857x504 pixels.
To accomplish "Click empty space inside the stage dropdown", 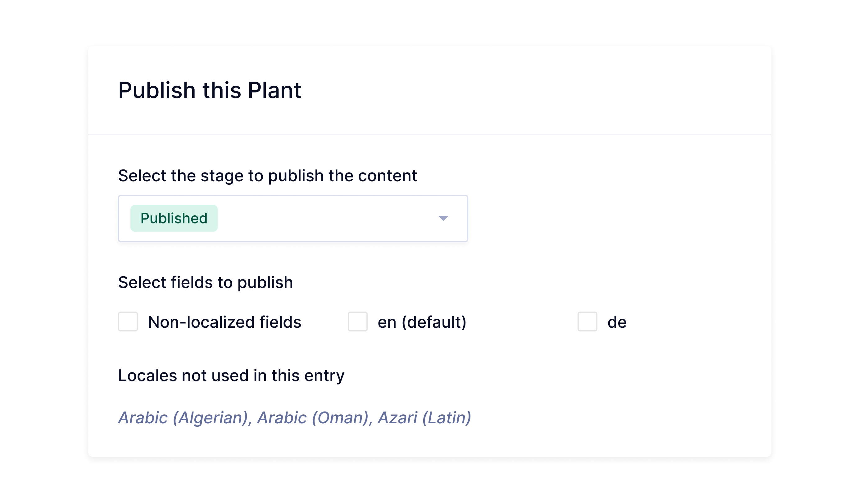I will (x=323, y=218).
